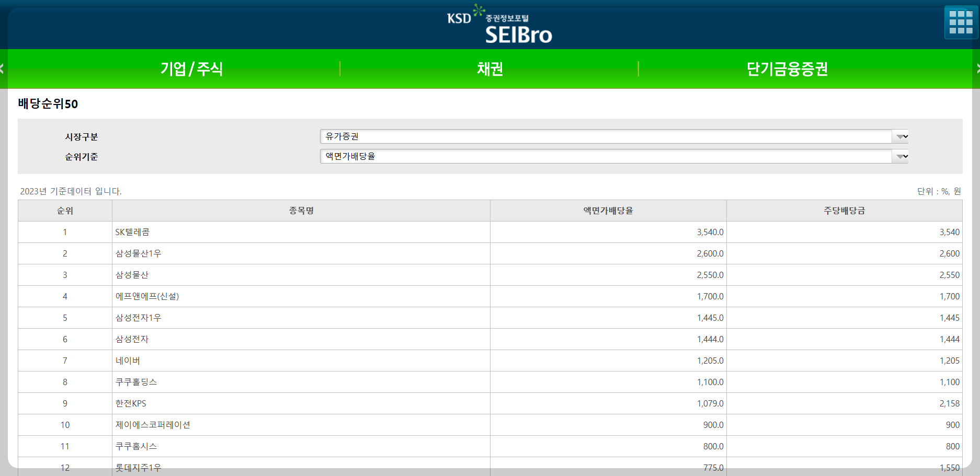The height and width of the screenshot is (476, 980).
Task: Open the 채권 menu tab
Action: [x=489, y=68]
